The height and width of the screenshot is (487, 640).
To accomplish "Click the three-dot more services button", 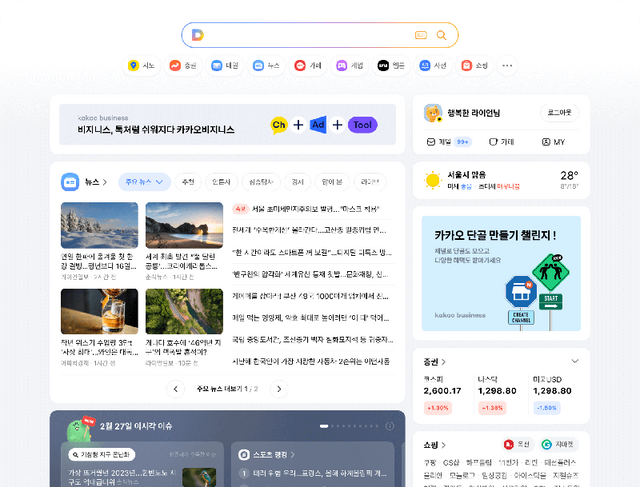I will point(507,66).
